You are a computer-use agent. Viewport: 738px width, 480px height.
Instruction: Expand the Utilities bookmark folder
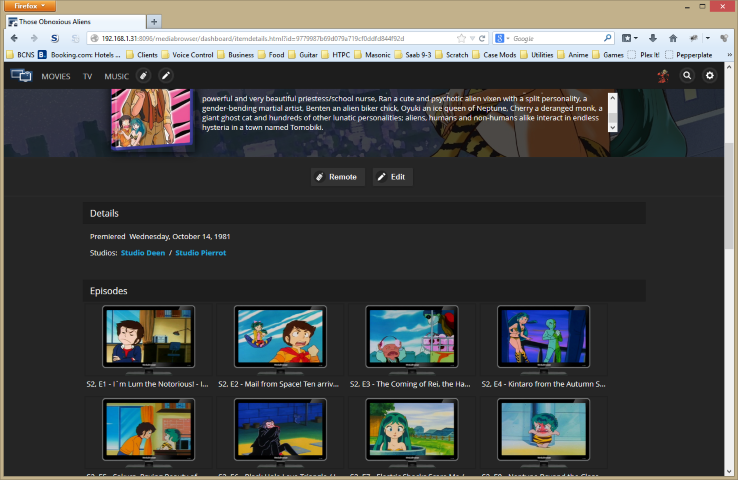pyautogui.click(x=537, y=55)
